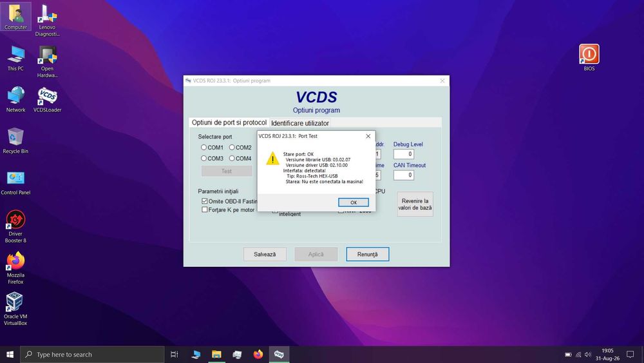Open File Explorer from the taskbar

[216, 355]
